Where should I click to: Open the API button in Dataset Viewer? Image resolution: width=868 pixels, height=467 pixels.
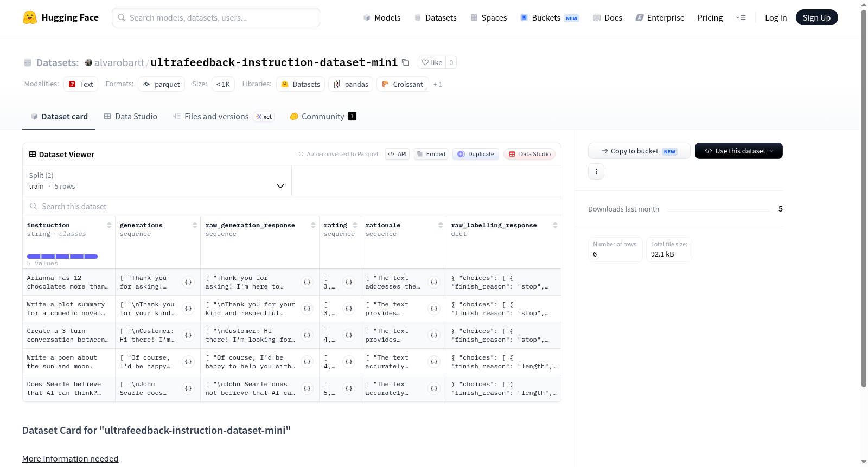(397, 154)
